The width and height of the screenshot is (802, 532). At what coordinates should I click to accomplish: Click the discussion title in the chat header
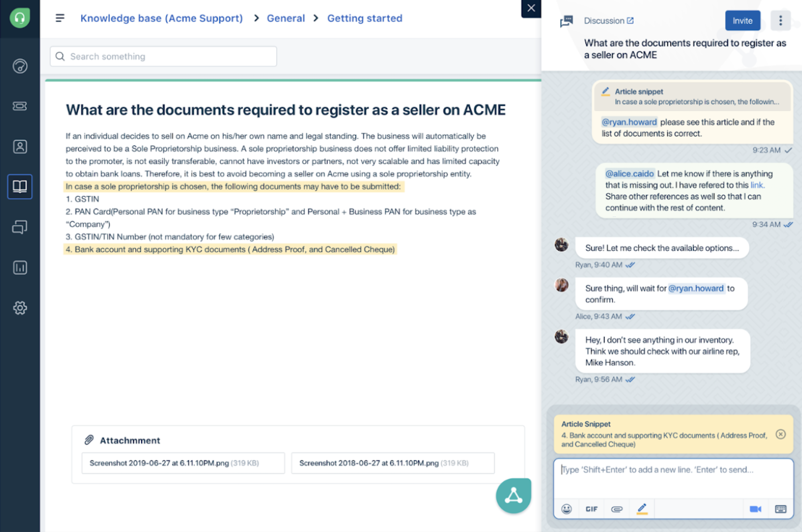coord(685,49)
